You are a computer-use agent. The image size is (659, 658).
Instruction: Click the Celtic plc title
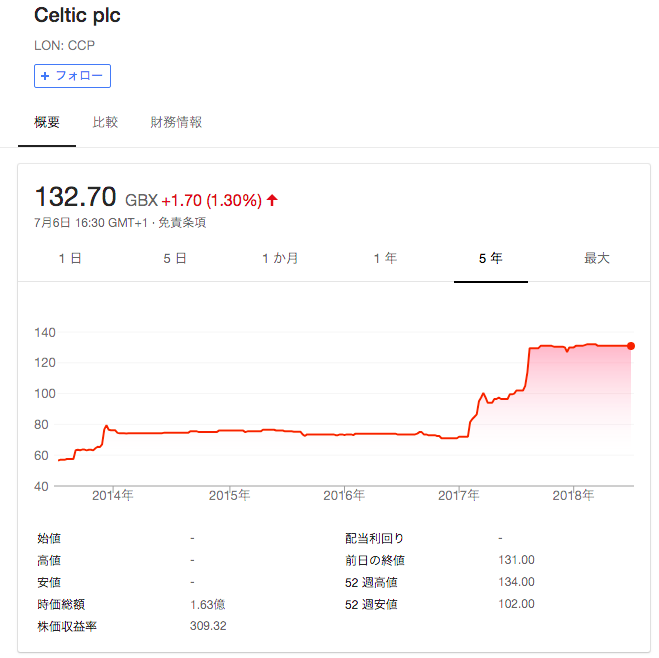coord(77,16)
